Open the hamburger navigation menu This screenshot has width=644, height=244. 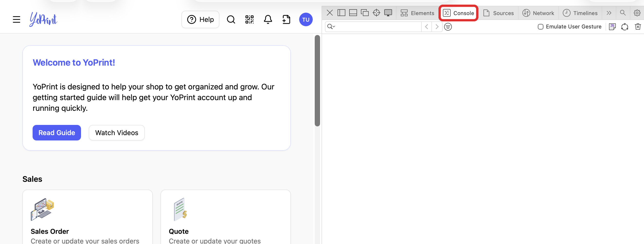[17, 19]
